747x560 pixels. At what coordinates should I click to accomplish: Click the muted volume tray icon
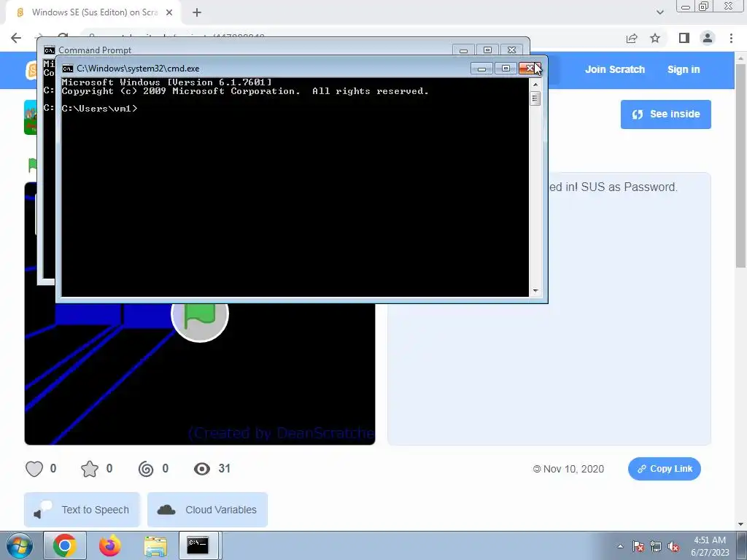pos(673,546)
